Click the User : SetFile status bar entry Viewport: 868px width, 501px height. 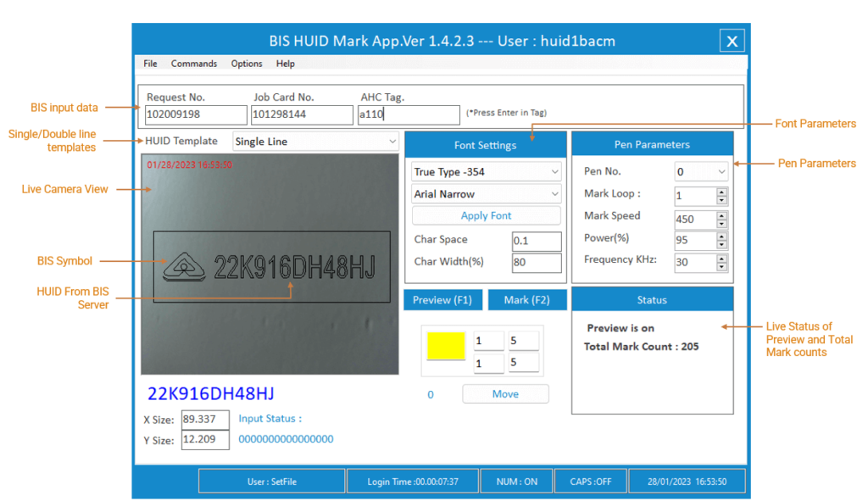tap(272, 481)
